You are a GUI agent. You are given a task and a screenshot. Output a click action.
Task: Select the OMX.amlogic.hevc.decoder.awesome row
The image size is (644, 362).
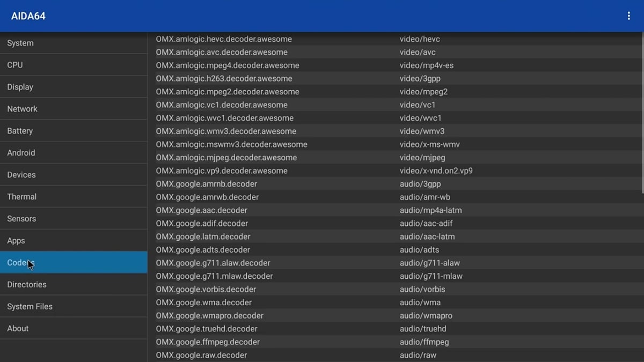[x=224, y=39]
